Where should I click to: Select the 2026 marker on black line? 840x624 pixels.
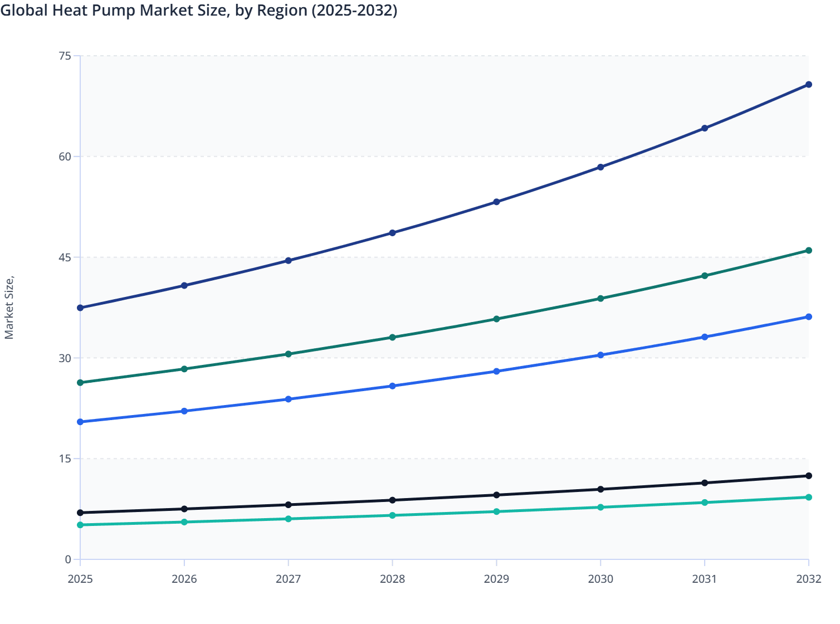pyautogui.click(x=184, y=509)
